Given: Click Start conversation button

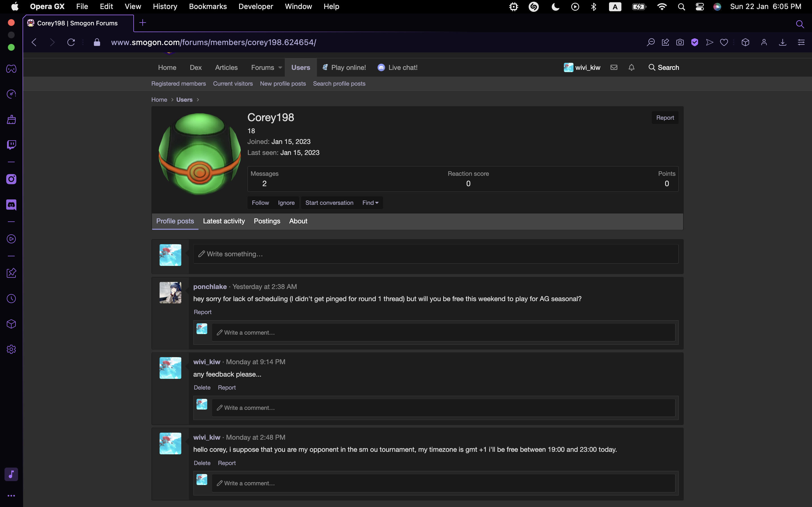Looking at the screenshot, I should coord(329,203).
